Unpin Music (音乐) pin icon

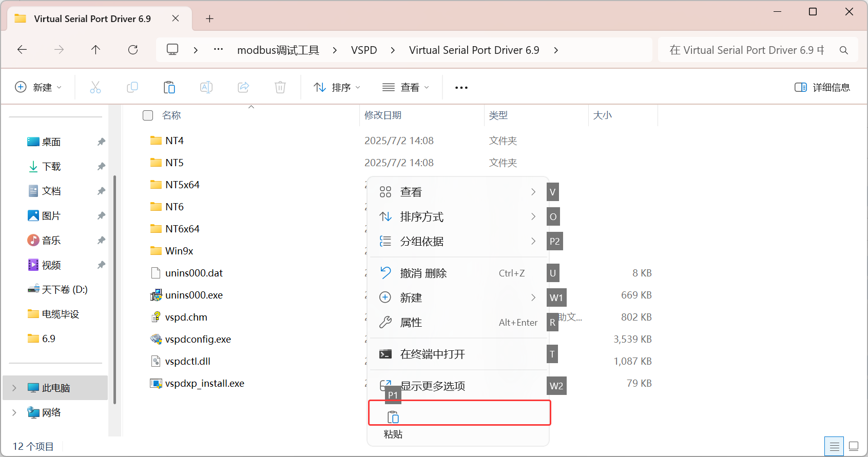pos(102,240)
